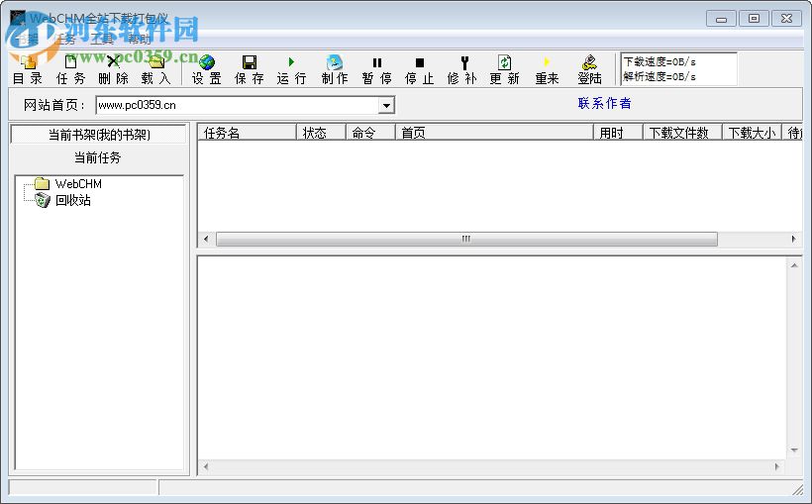Open the 工具 menu in menu bar
The image size is (812, 504).
point(101,39)
